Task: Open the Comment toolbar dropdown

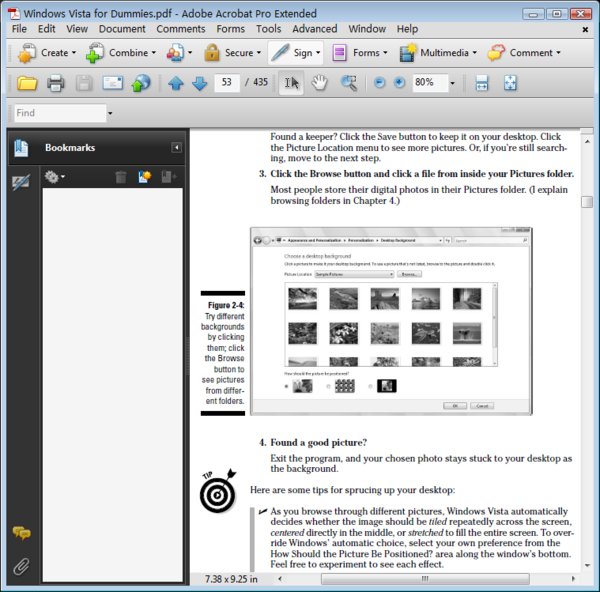Action: point(558,52)
